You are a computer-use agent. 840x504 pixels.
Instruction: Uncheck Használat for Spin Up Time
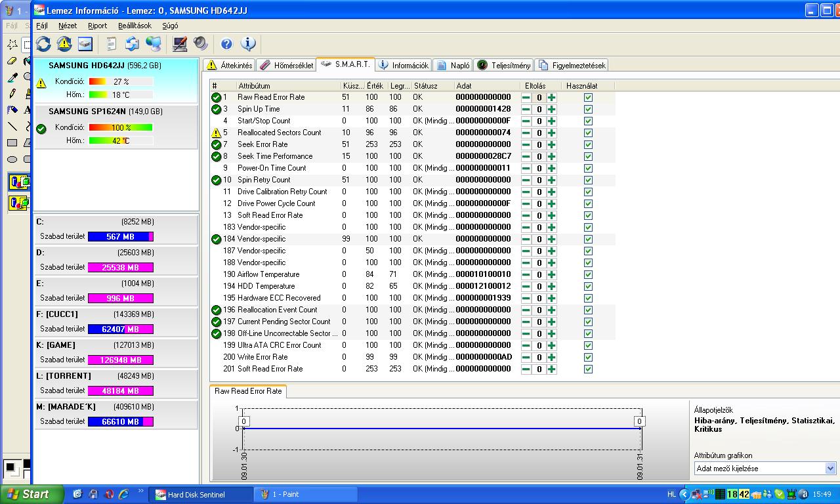(x=588, y=109)
